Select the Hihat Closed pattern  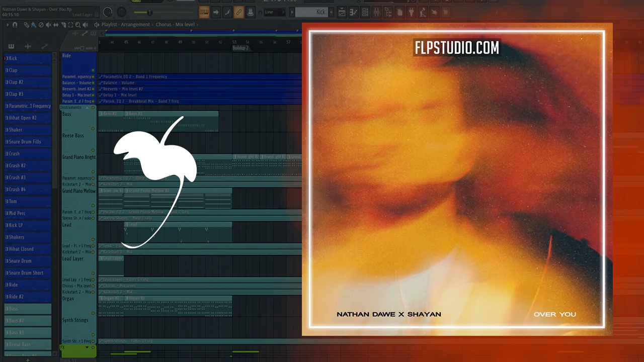click(x=28, y=249)
